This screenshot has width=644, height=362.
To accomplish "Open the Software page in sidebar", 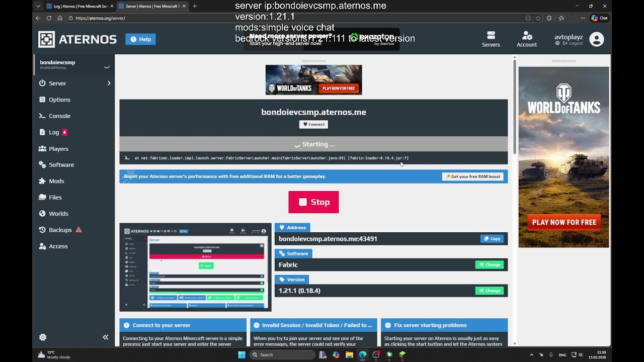I will coord(61,165).
